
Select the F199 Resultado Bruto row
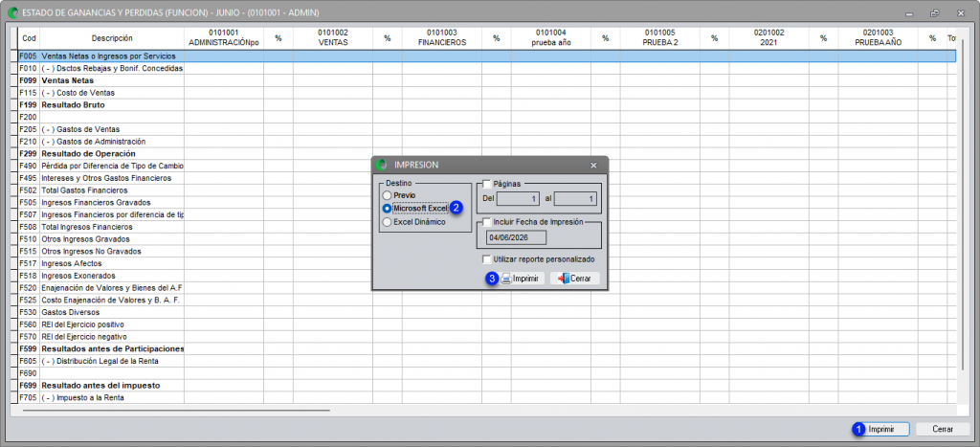[x=487, y=105]
